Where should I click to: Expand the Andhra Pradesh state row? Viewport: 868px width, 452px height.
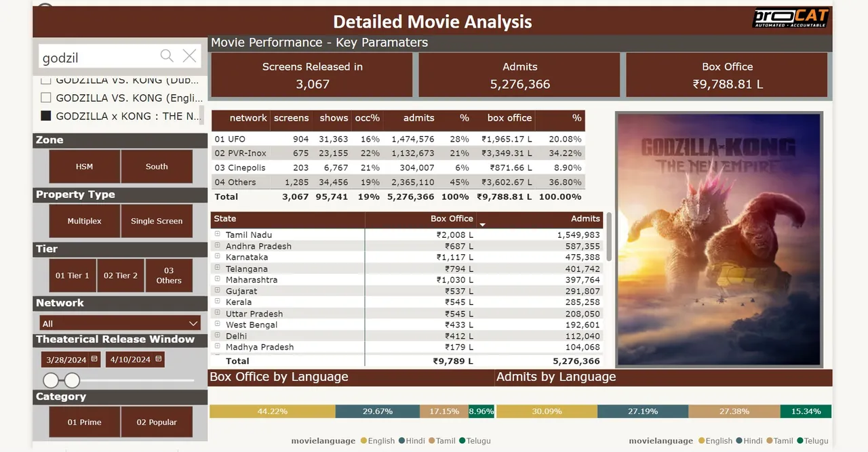(x=218, y=246)
